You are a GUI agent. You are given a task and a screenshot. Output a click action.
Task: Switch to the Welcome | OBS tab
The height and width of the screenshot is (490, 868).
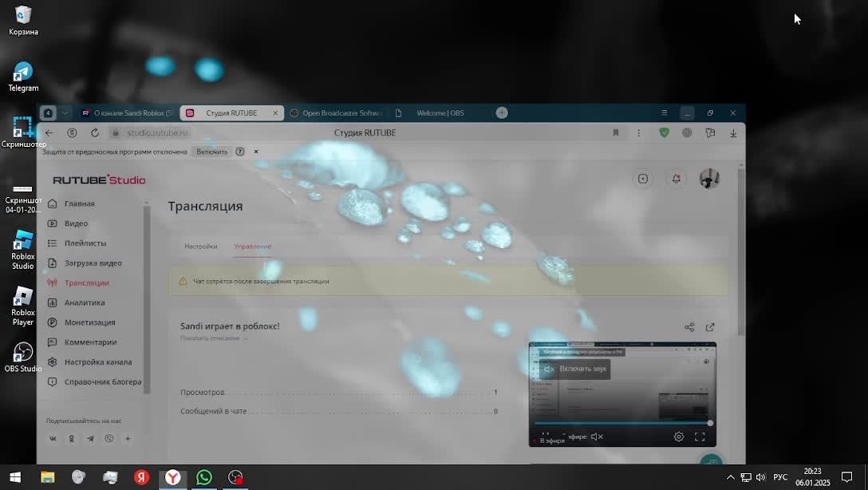pyautogui.click(x=440, y=113)
